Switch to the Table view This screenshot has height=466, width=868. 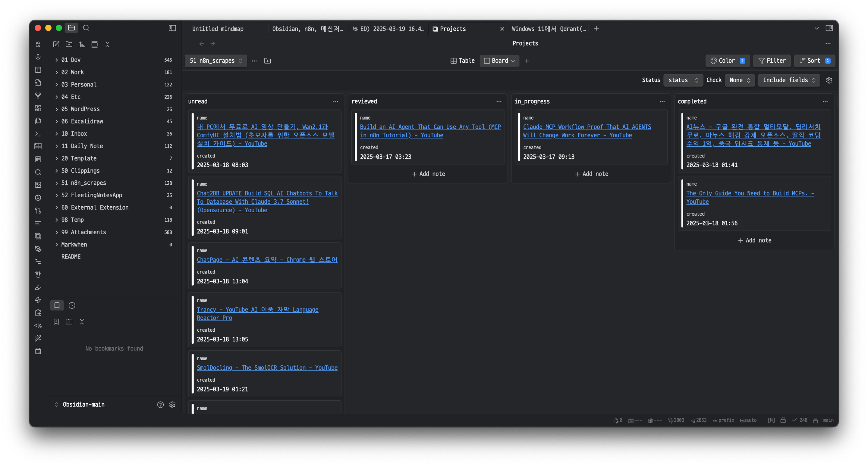[463, 61]
